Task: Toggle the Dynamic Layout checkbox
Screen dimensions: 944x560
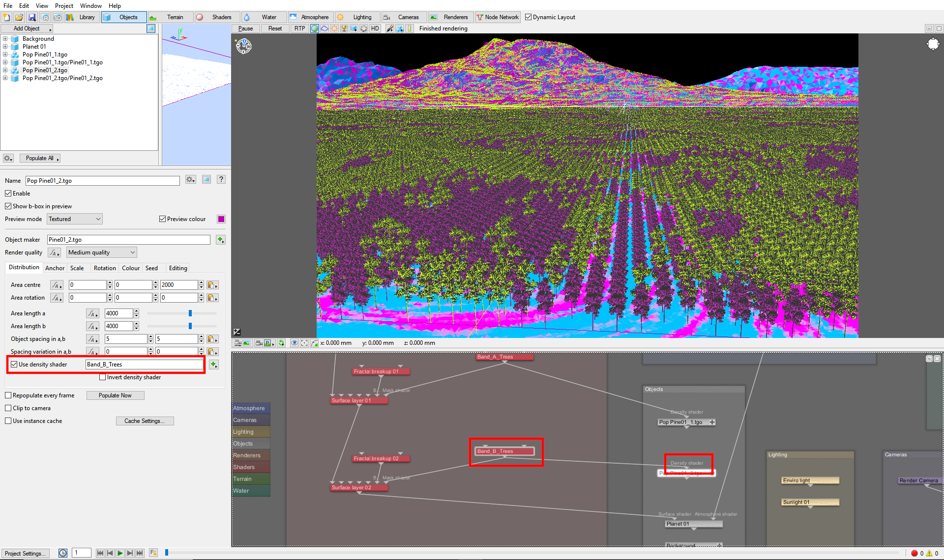Action: [528, 17]
